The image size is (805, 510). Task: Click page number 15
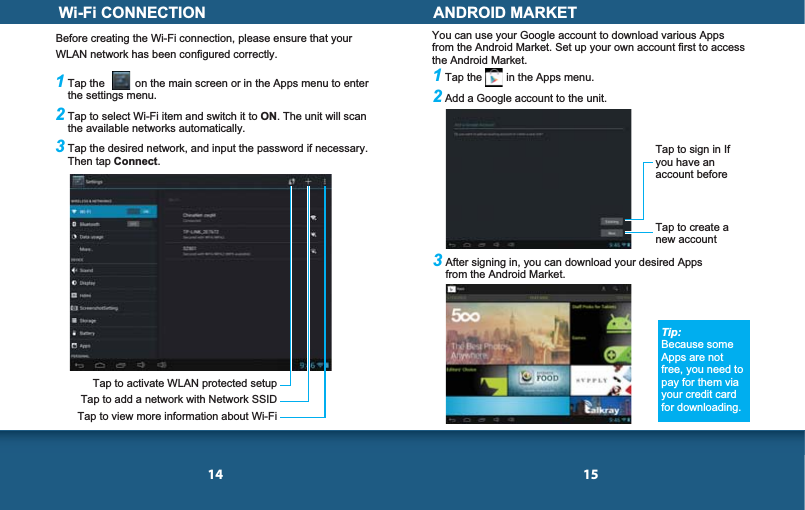[591, 475]
